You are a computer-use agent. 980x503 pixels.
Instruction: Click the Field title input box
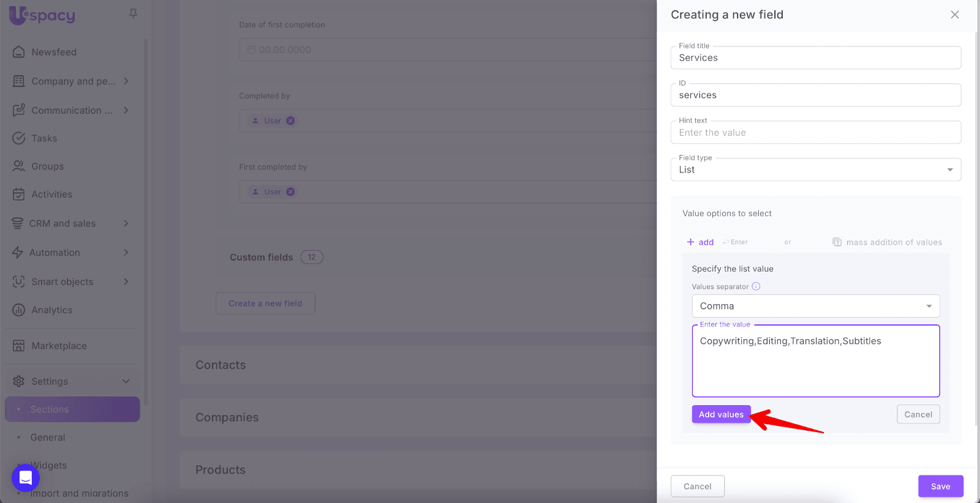(815, 58)
